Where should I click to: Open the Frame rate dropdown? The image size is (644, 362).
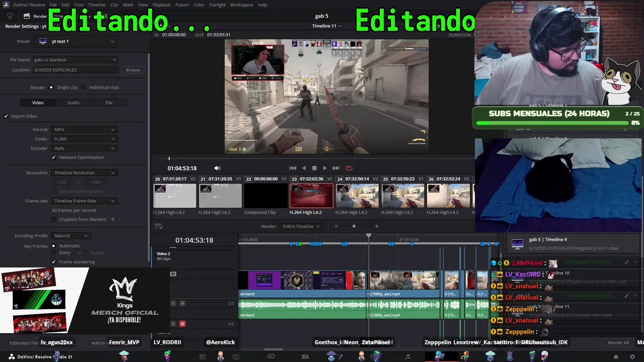pos(84,201)
